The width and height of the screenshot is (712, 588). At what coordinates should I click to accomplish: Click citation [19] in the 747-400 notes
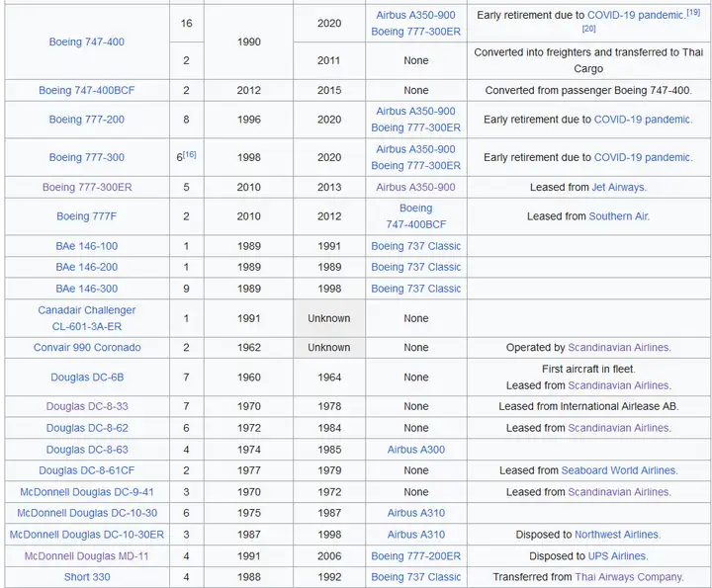[693, 12]
